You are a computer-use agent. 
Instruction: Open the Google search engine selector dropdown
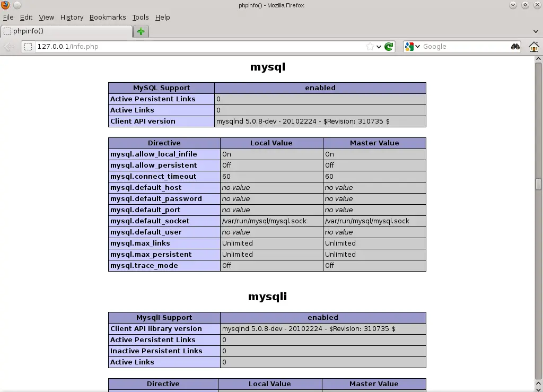413,47
